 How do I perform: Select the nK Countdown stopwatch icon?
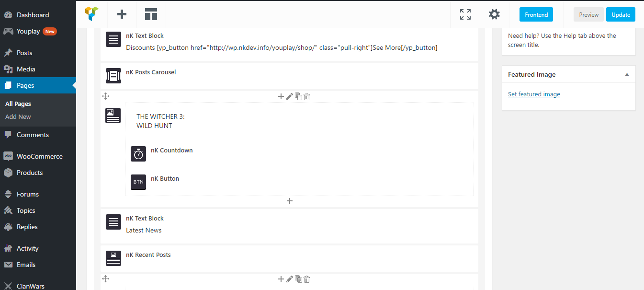[138, 154]
